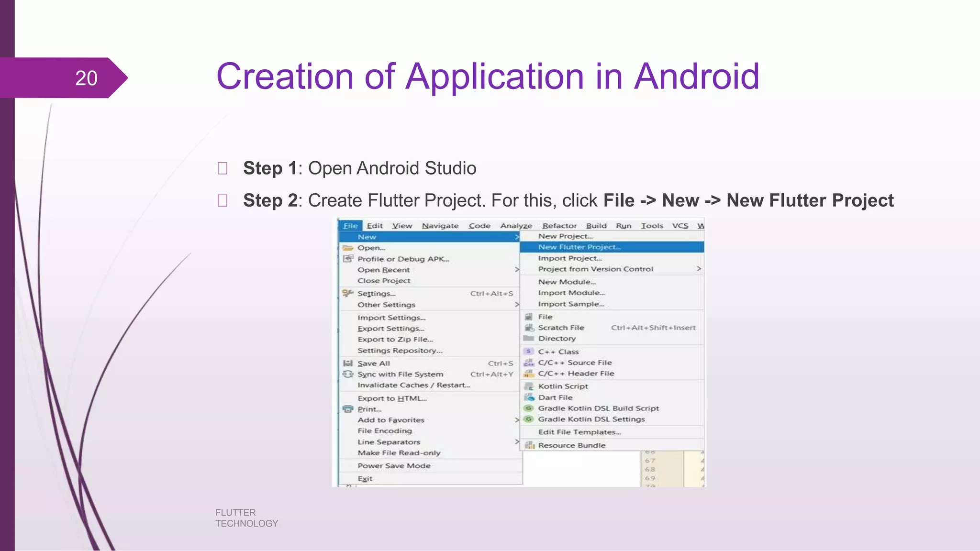The image size is (980, 551).
Task: Click the Print printer icon
Action: pos(348,409)
